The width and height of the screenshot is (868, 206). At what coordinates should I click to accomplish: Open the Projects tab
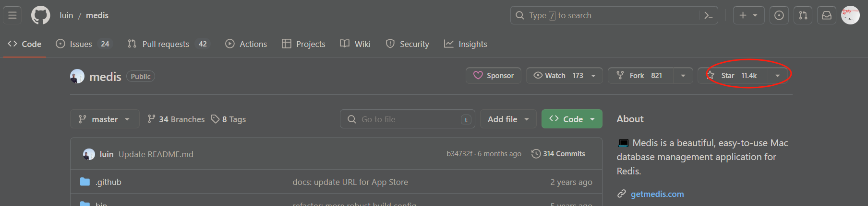(x=303, y=44)
